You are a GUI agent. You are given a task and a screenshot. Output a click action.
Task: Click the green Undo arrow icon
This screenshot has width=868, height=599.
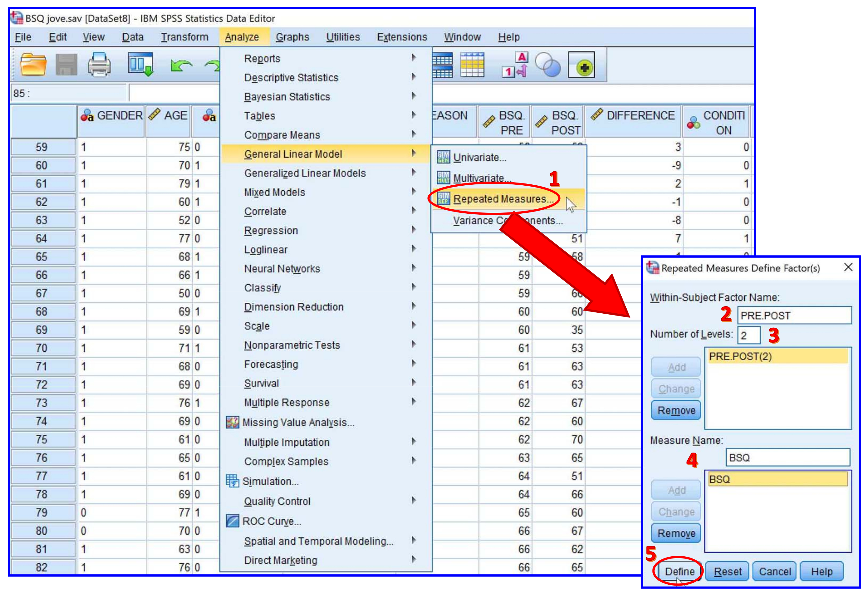(x=181, y=65)
